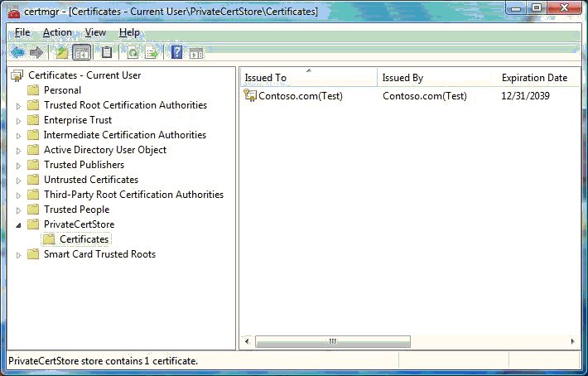Viewport: 588px width, 376px height.
Task: Sort by Issued To column header
Action: [309, 77]
